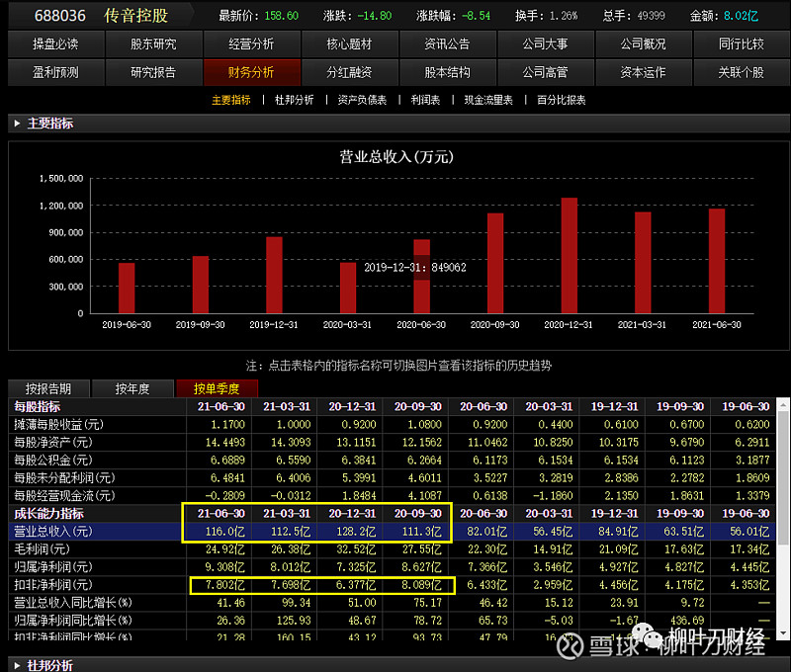
Task: Click the 归属净利润同比增长(%) indicator name
Action: click(73, 620)
